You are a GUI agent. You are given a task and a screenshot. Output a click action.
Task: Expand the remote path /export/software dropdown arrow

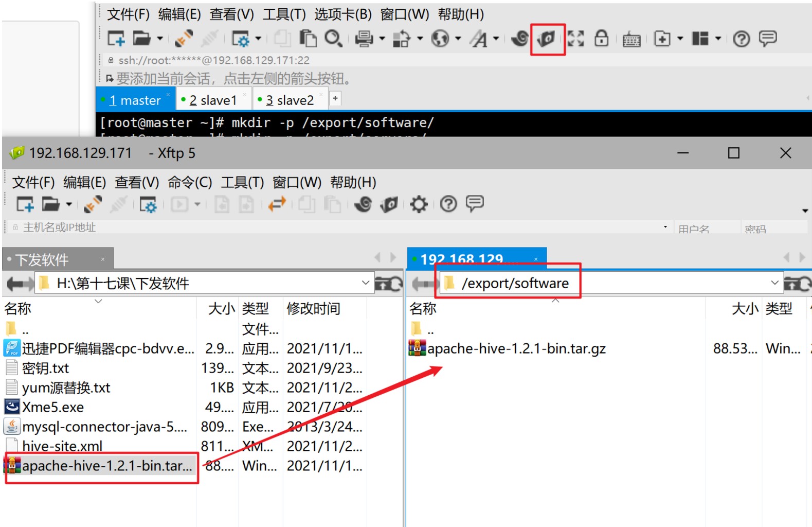775,283
